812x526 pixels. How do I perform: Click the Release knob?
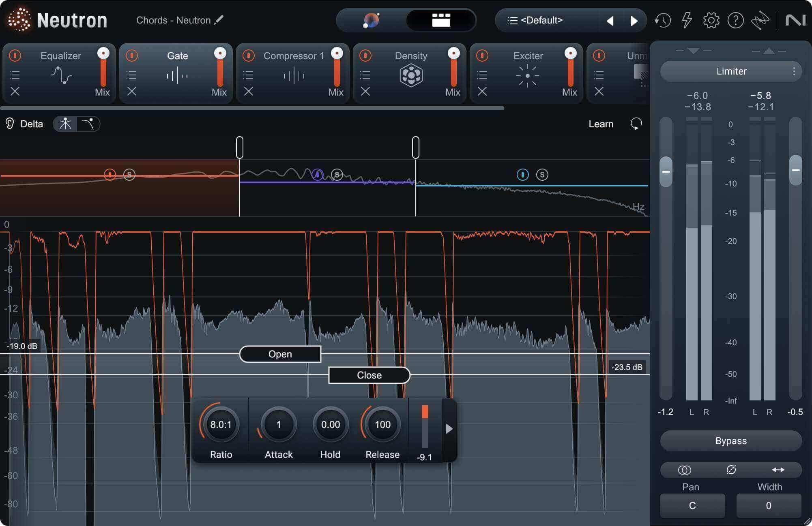[382, 425]
